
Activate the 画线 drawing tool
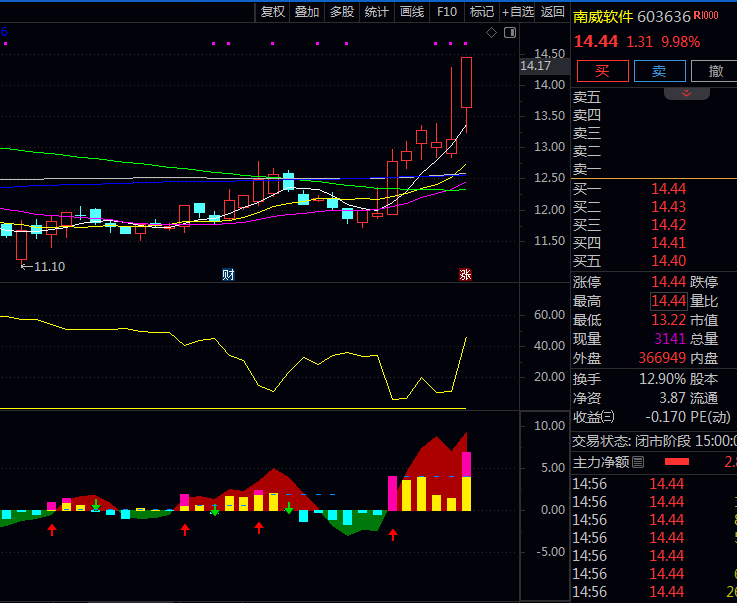[x=412, y=12]
